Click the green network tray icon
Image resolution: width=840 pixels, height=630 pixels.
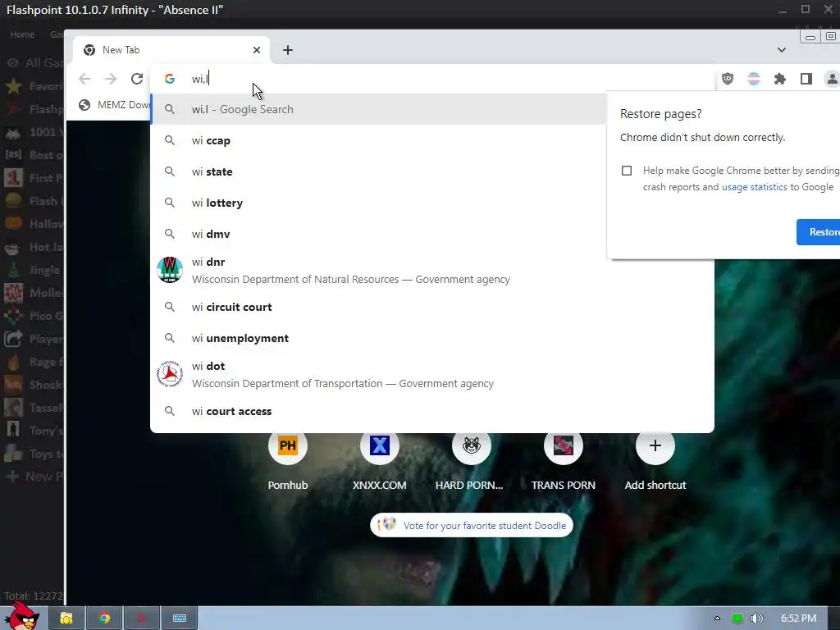(737, 619)
